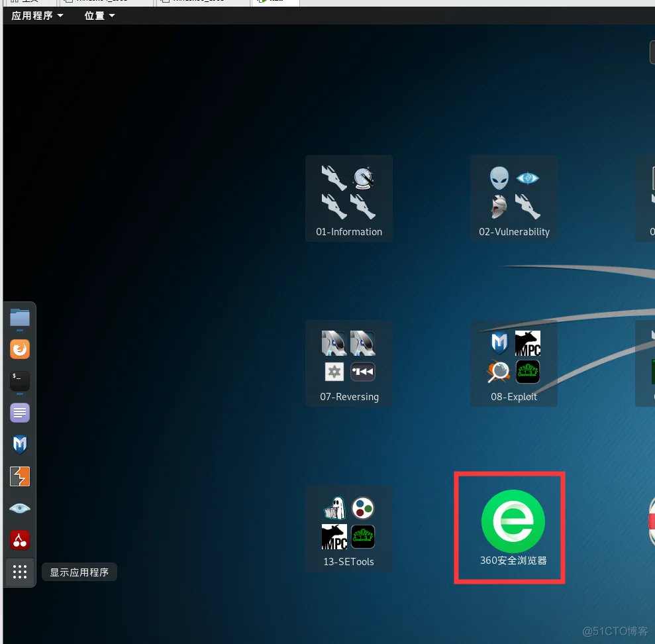Screen dimensions: 655x644
Task: Open the purple text notes icon in dock
Action: point(20,413)
